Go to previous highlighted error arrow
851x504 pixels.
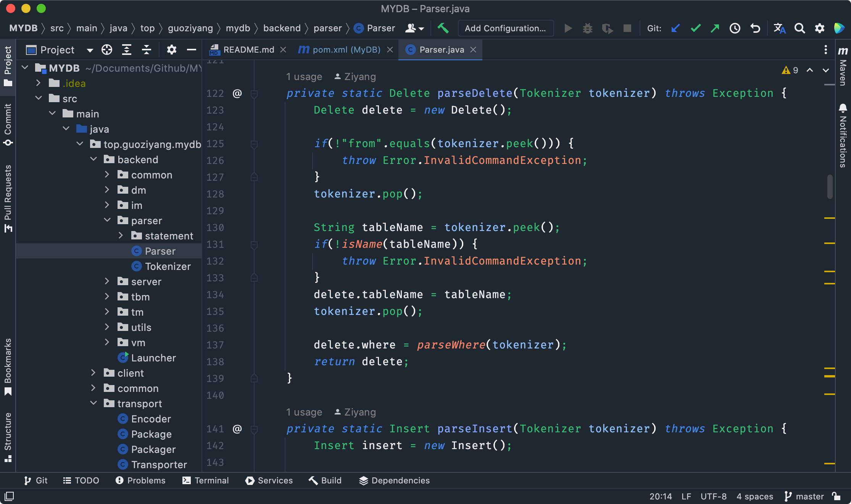810,70
